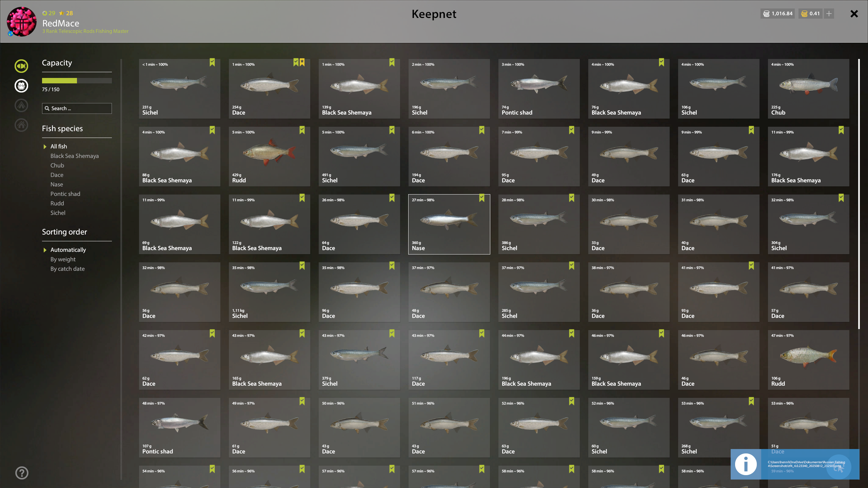Image resolution: width=868 pixels, height=488 pixels.
Task: Click the Search input field
Action: point(77,108)
